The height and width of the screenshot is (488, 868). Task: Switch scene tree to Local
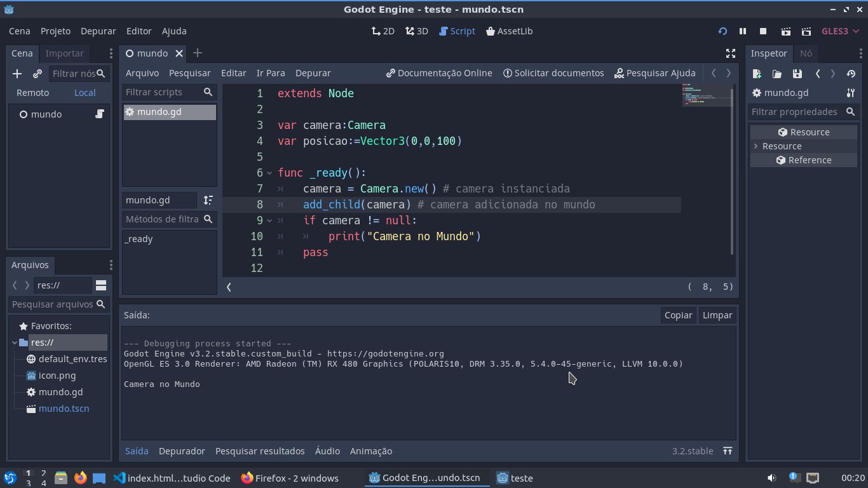tap(85, 93)
